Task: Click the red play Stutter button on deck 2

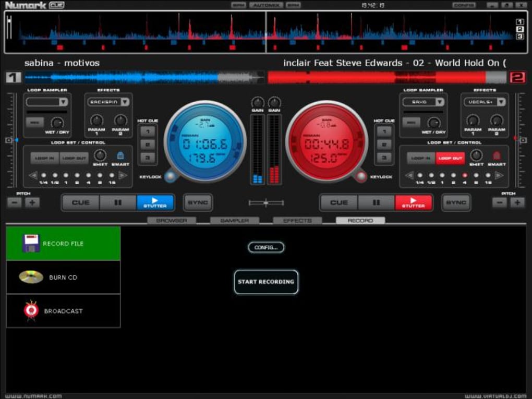Action: point(414,202)
